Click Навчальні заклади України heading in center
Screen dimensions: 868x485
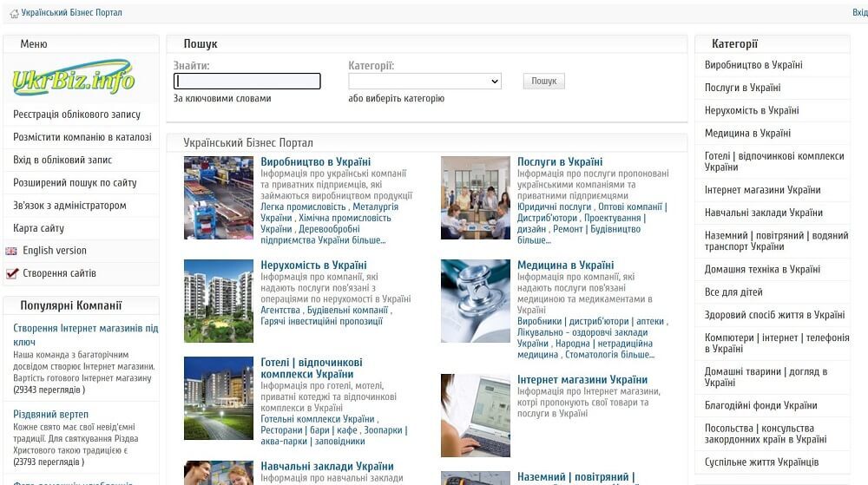[x=327, y=467]
